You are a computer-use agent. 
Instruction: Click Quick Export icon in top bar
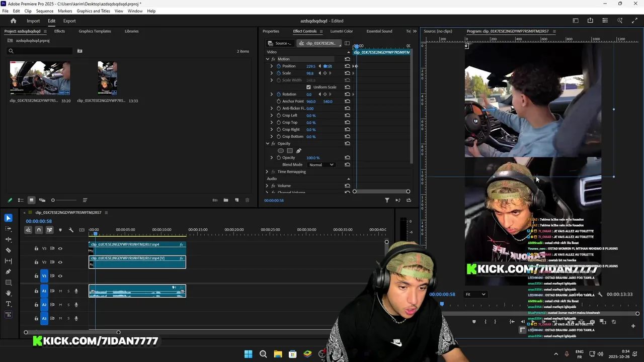coord(590,21)
